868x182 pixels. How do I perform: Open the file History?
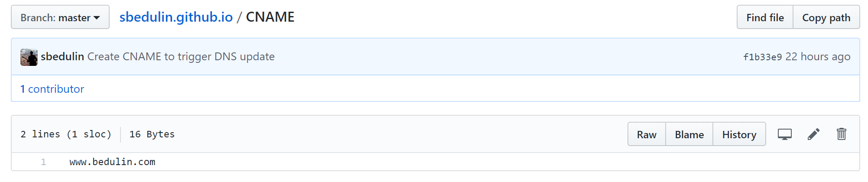tap(739, 134)
